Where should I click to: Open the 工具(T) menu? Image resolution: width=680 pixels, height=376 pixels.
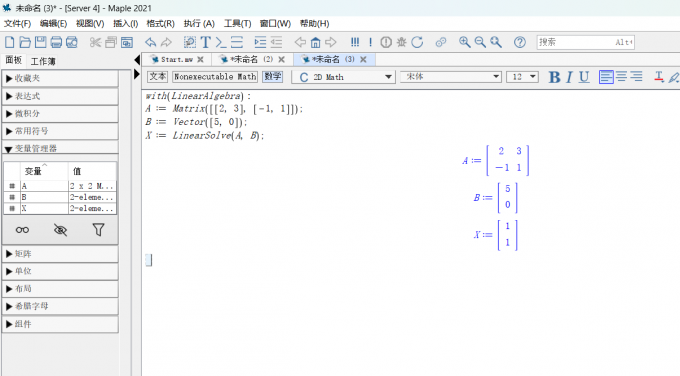click(237, 23)
